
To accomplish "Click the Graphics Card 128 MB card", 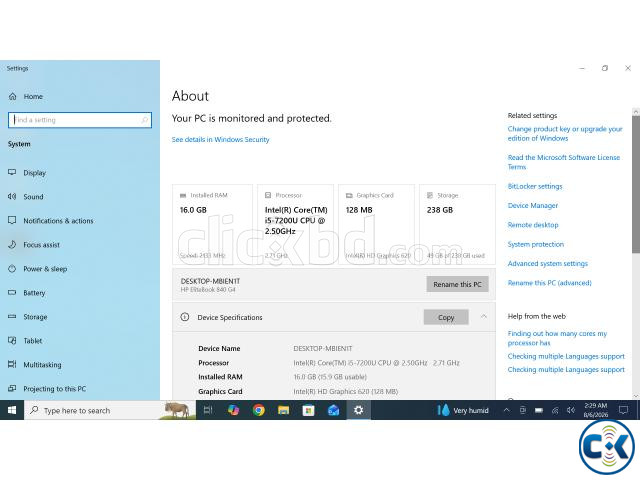I will pyautogui.click(x=376, y=224).
